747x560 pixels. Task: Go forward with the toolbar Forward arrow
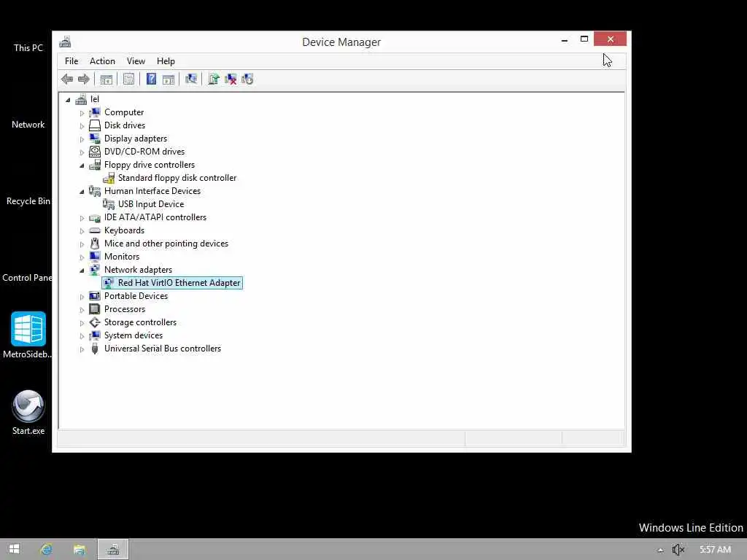point(84,79)
